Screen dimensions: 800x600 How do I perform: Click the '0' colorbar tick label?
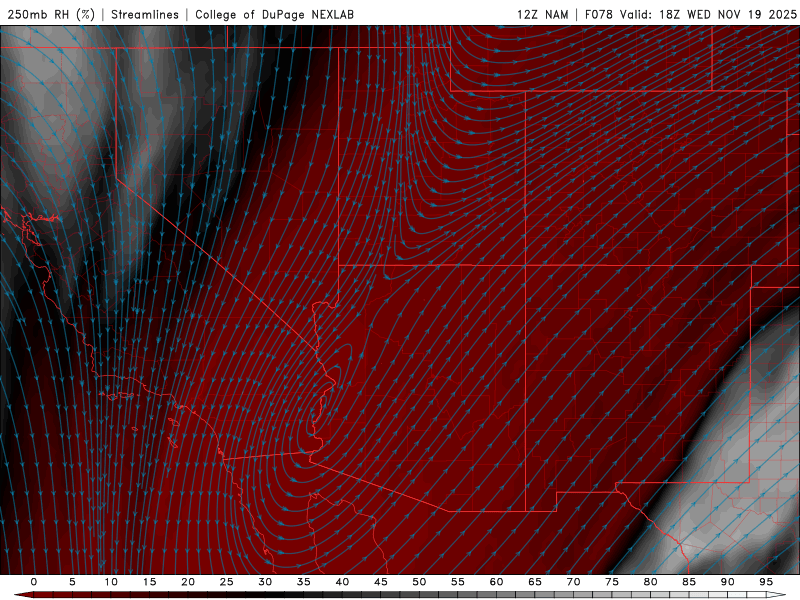click(34, 582)
